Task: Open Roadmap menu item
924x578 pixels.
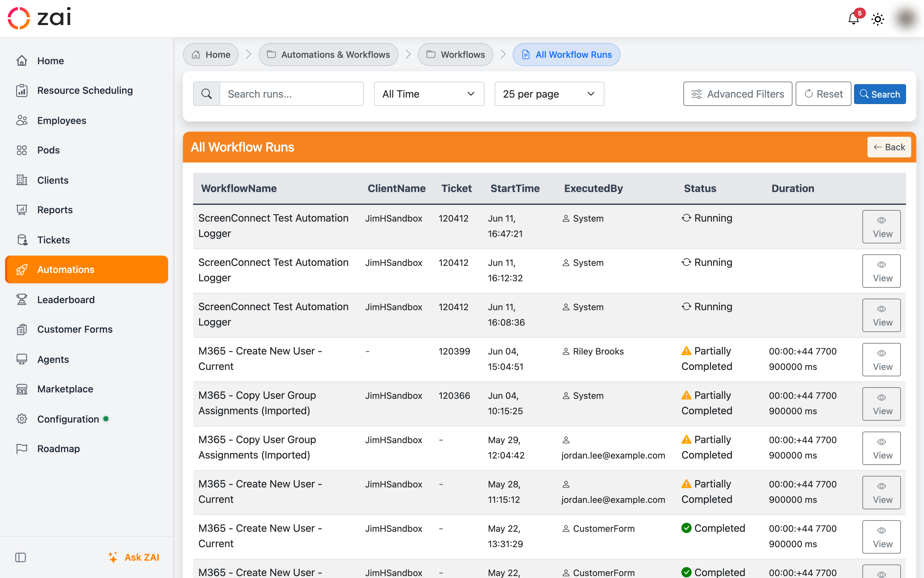Action: (x=86, y=449)
